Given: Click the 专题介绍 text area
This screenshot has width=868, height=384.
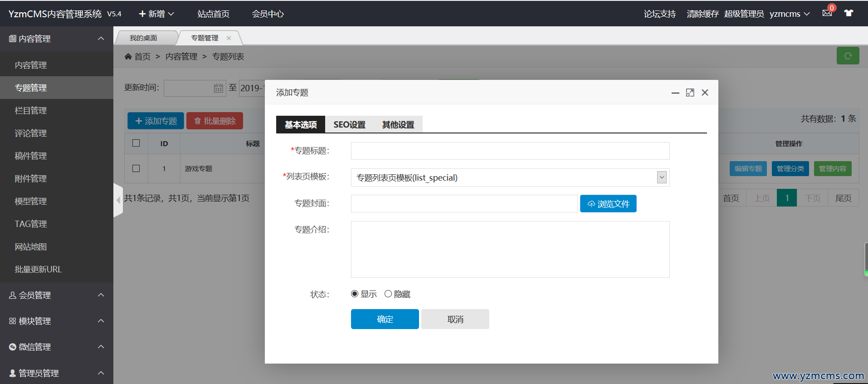Looking at the screenshot, I should point(510,249).
